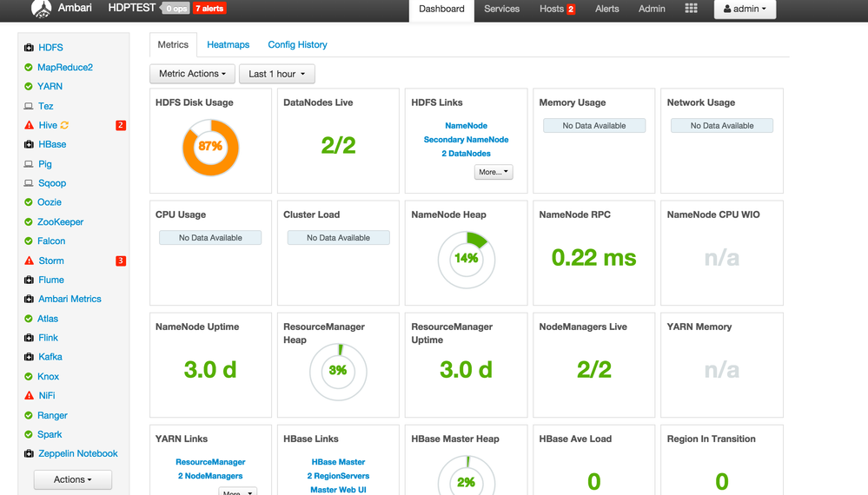Click the NameNode Heap 14% gauge
This screenshot has width=868, height=495.
(466, 260)
